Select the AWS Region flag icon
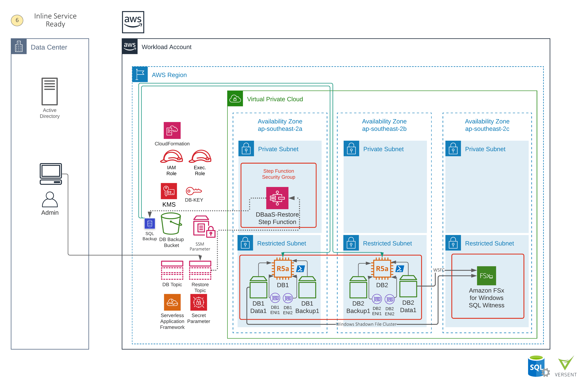This screenshot has height=388, width=588. pyautogui.click(x=140, y=74)
